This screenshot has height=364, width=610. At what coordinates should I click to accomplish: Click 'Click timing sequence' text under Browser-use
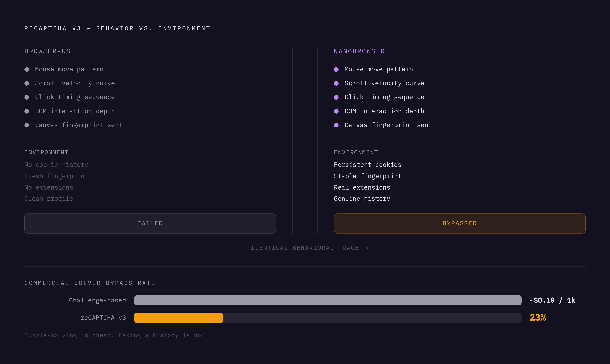75,97
